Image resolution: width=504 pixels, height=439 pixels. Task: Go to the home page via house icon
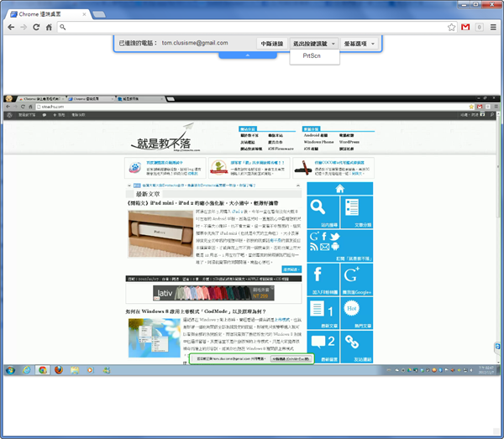50,28
